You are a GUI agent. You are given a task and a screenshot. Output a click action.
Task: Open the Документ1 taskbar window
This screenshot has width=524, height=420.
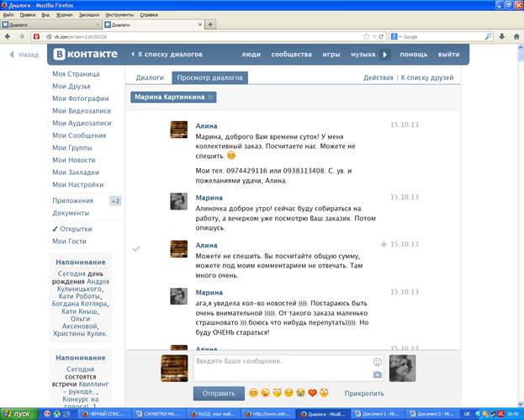pyautogui.click(x=378, y=414)
